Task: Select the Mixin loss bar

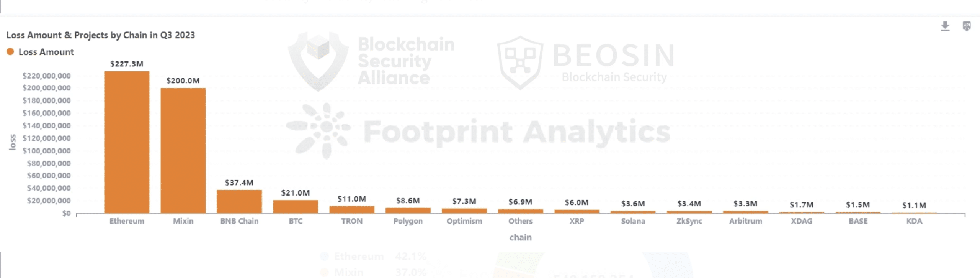Action: pos(183,150)
